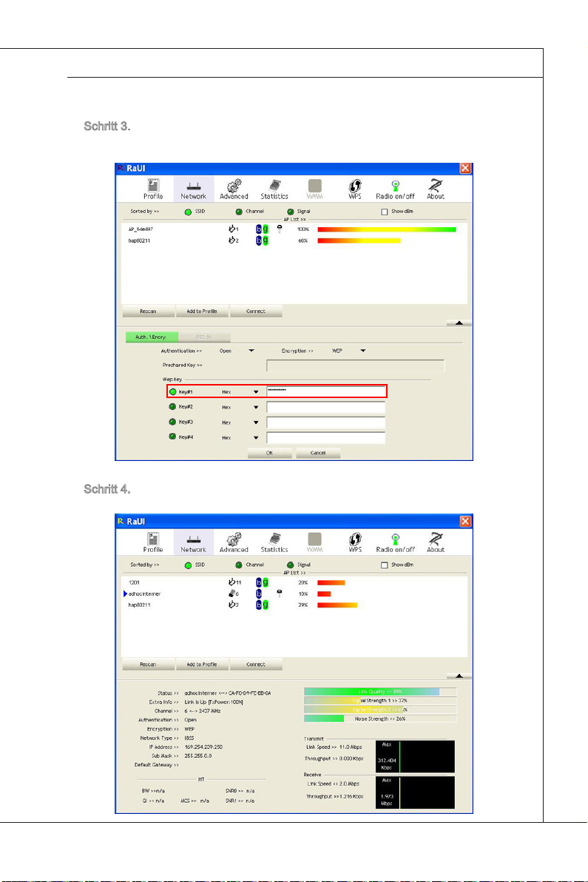The width and height of the screenshot is (588, 882).
Task: Select Key#3 radio button
Action: click(x=172, y=421)
